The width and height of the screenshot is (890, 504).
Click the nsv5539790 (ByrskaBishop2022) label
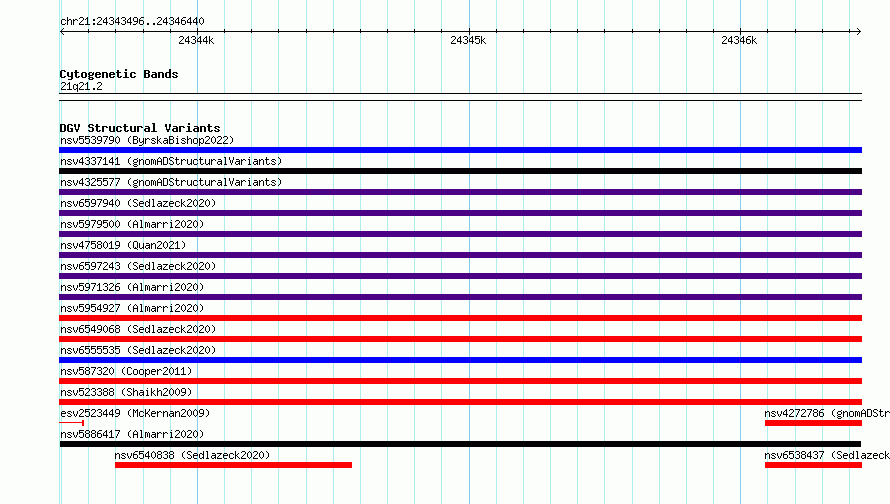[x=147, y=140]
